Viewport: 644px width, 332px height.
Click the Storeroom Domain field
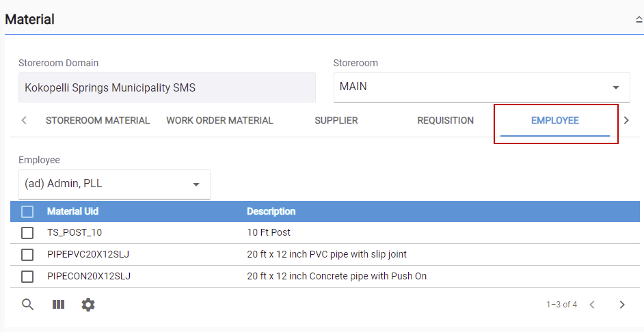tap(167, 87)
